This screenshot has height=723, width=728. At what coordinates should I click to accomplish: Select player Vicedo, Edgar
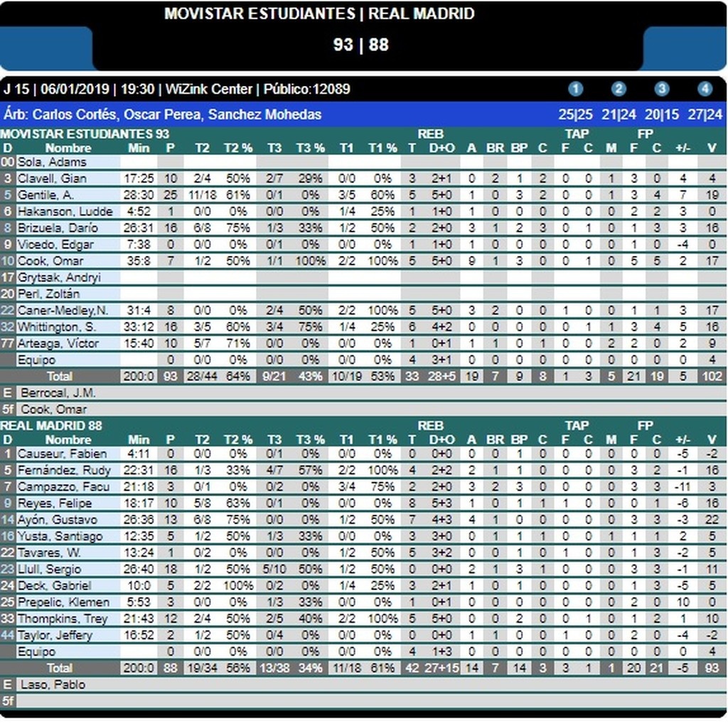(55, 245)
